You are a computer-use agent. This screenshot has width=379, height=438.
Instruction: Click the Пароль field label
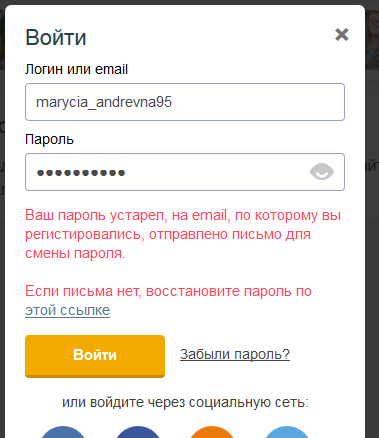(49, 139)
